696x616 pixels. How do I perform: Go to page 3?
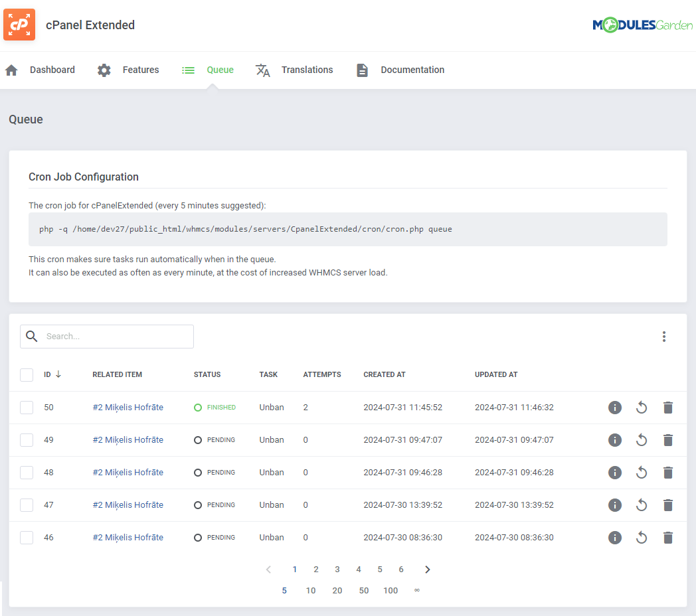point(337,570)
